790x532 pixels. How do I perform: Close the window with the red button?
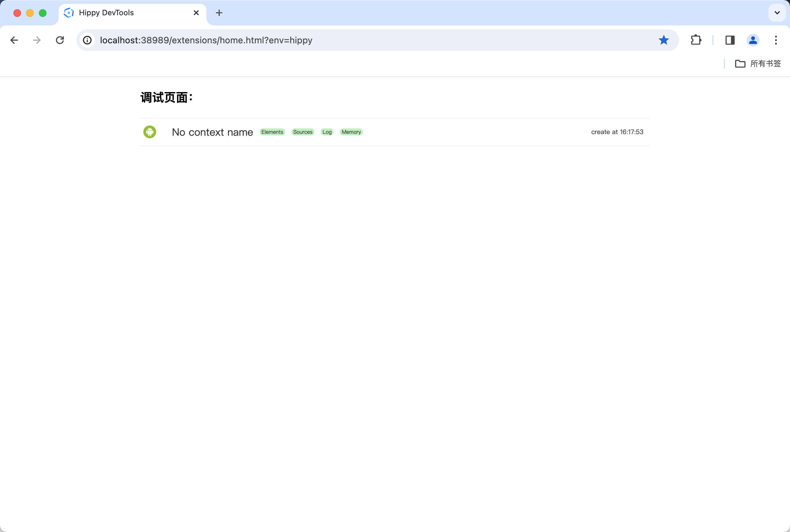pos(17,13)
